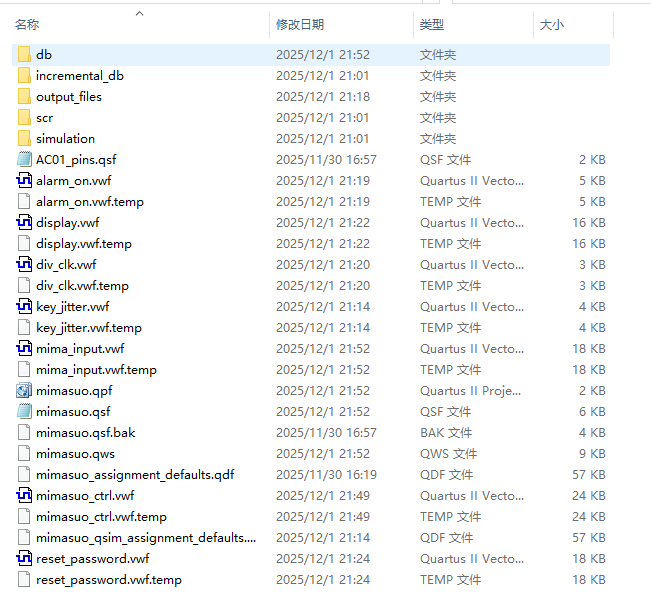This screenshot has width=651, height=614.
Task: Click the mimasuo_qsim_assignment_defaults file icon
Action: click(x=24, y=537)
